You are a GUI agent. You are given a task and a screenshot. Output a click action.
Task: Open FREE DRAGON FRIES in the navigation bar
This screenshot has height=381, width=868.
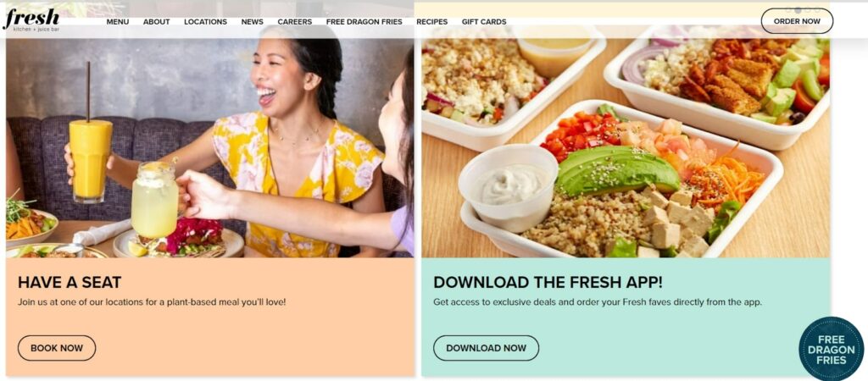[364, 21]
